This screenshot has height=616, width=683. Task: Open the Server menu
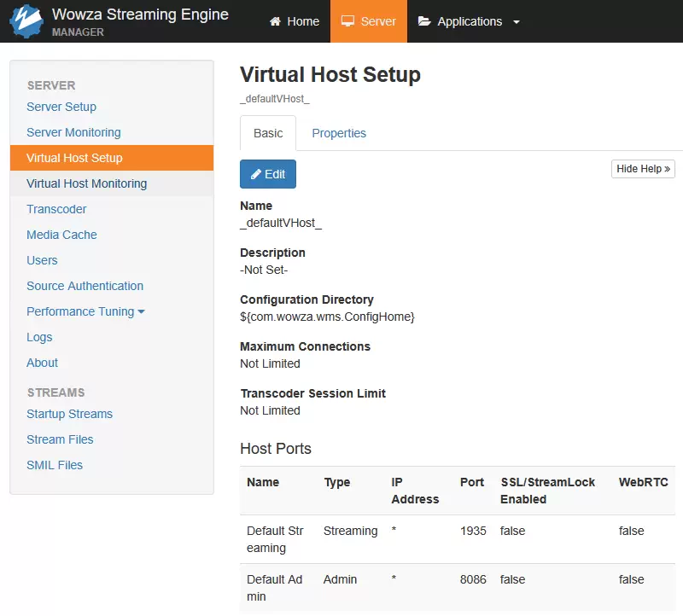tap(369, 21)
